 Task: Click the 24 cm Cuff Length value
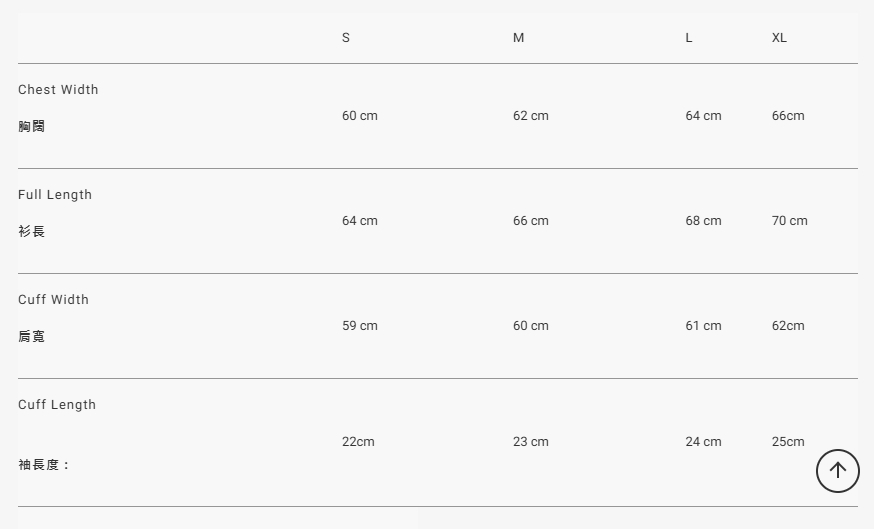[x=703, y=442]
